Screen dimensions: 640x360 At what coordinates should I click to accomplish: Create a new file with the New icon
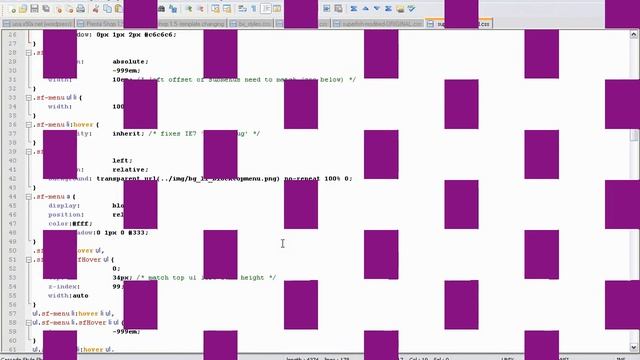tap(12, 9)
